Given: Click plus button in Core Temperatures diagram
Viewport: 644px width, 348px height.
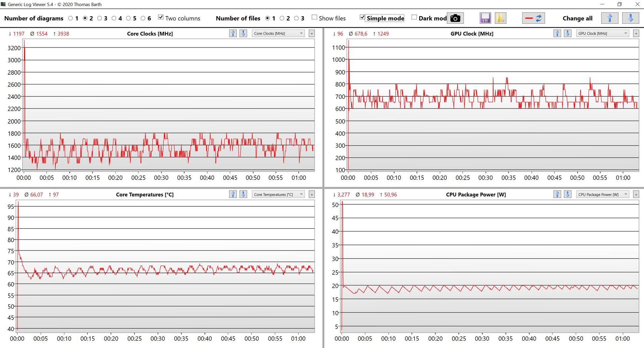Looking at the screenshot, I should 312,195.
